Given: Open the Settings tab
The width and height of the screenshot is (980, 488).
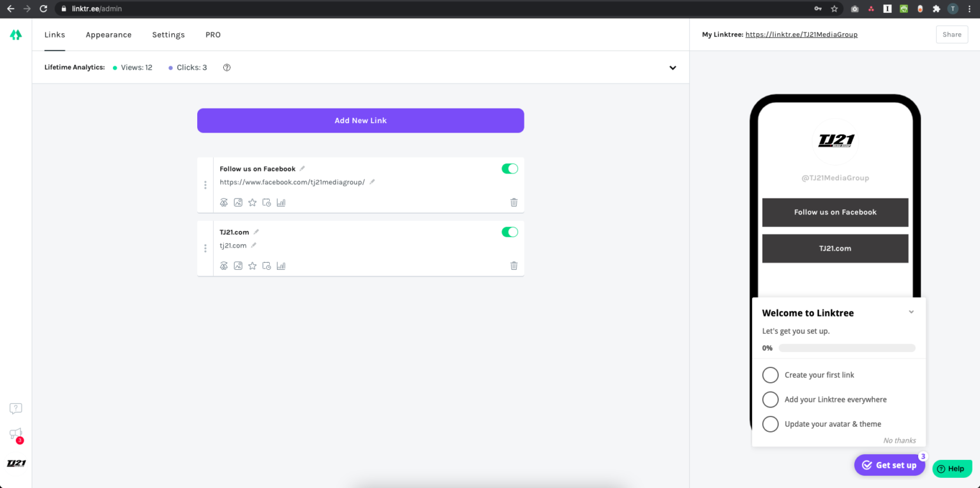Looking at the screenshot, I should tap(168, 35).
